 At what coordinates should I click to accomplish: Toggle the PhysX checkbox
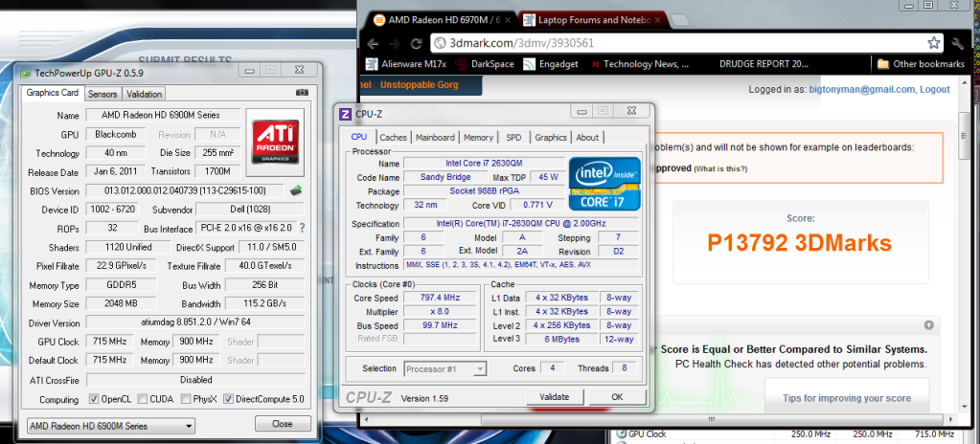(186, 399)
